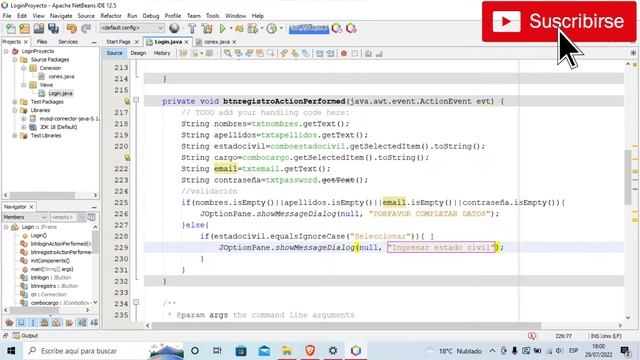Switch to the Services tab
The height and width of the screenshot is (360, 640).
68,42
